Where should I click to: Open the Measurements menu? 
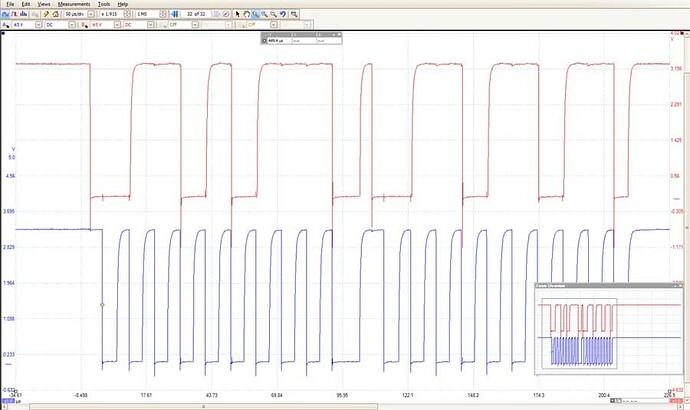click(74, 4)
